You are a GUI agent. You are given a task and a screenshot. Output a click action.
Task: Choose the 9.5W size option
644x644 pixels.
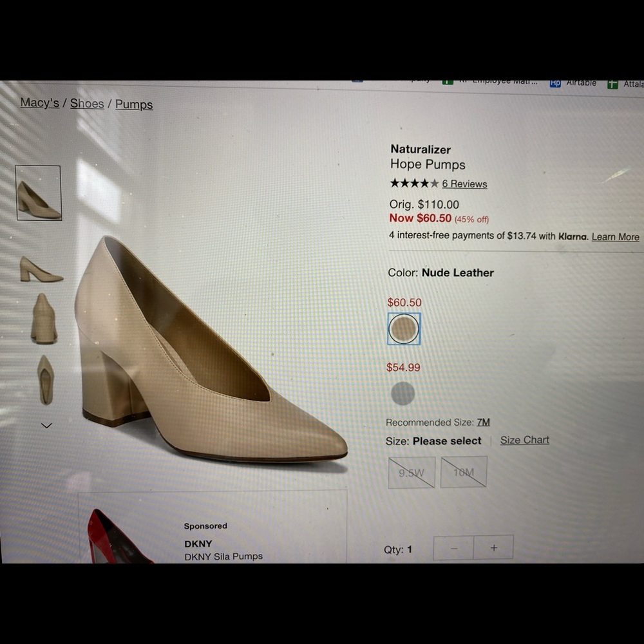pyautogui.click(x=412, y=472)
